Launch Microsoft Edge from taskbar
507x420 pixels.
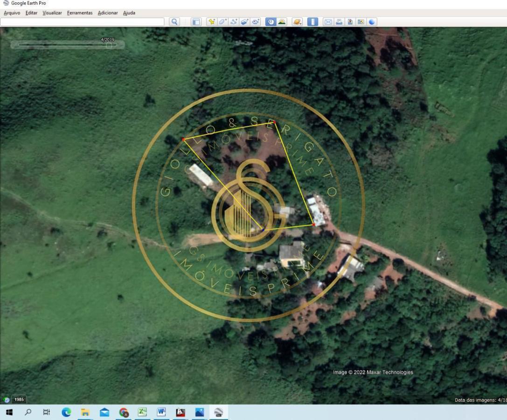[66, 412]
